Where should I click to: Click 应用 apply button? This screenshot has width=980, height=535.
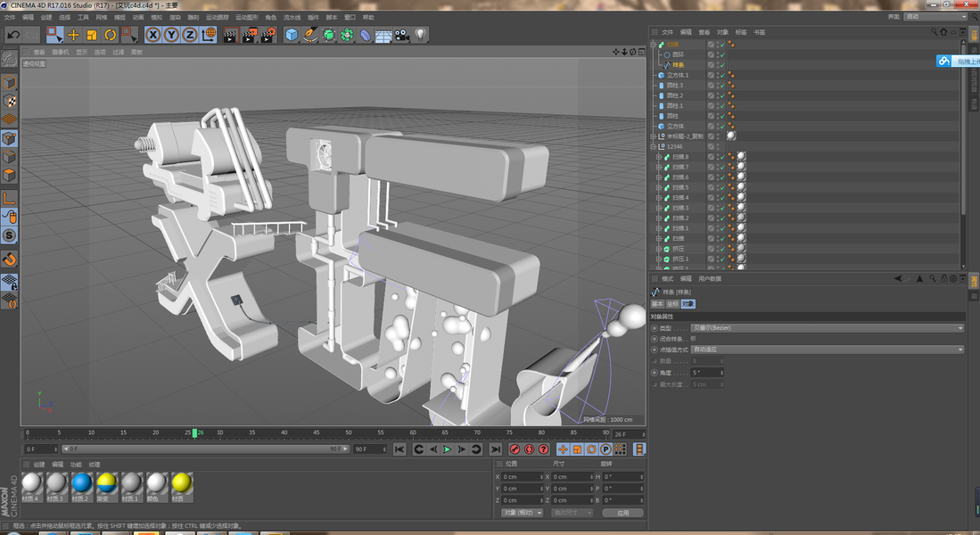pyautogui.click(x=622, y=513)
